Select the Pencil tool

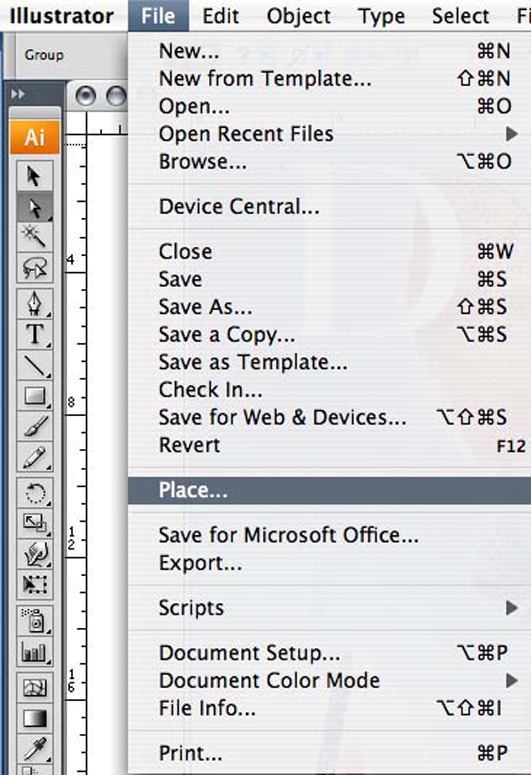pyautogui.click(x=34, y=457)
